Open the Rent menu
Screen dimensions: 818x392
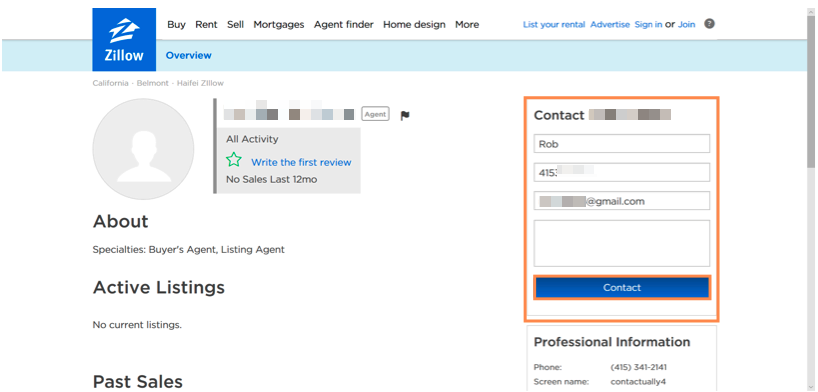[206, 25]
